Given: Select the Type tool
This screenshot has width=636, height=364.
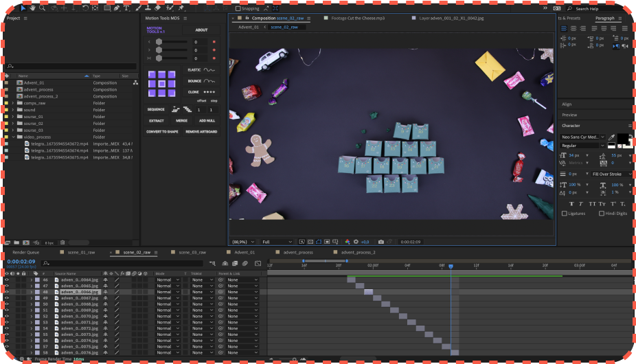Looking at the screenshot, I should (x=126, y=8).
